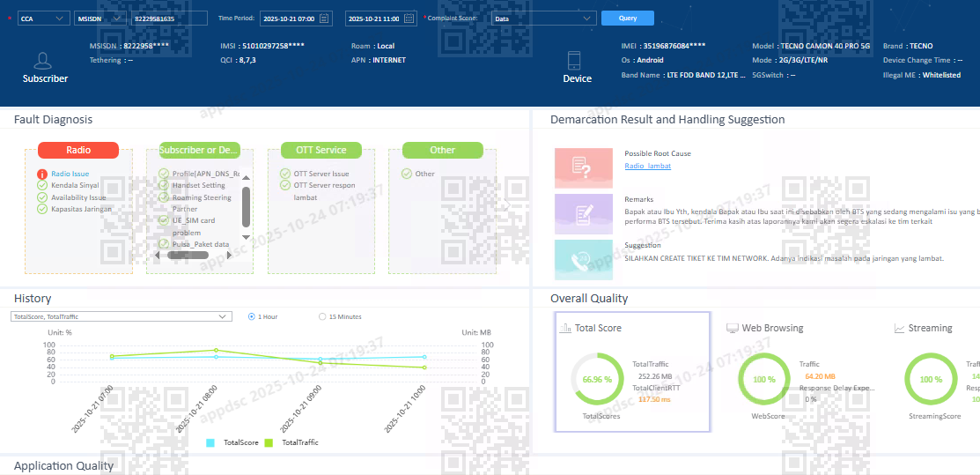Click the Other category check icon
Image resolution: width=980 pixels, height=475 pixels.
click(406, 174)
